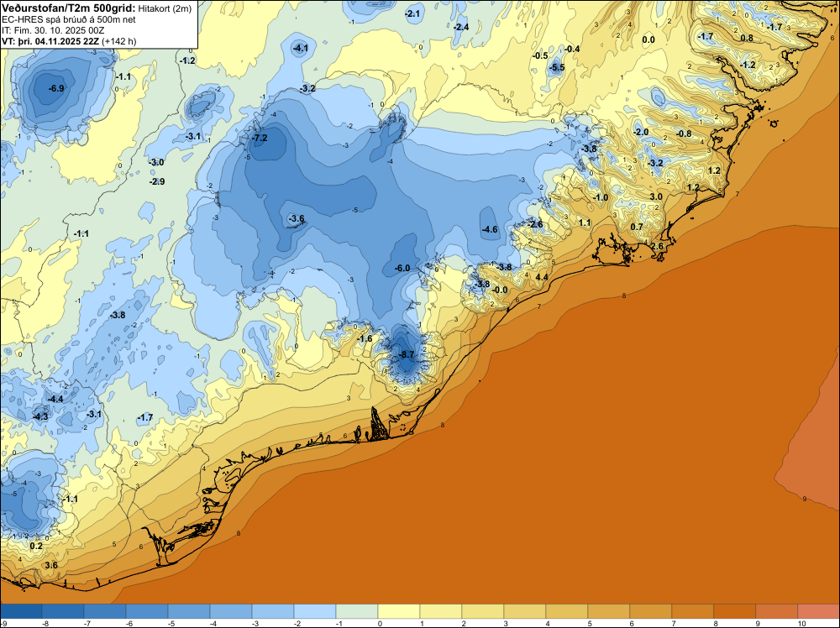Click the 3.0 temperature value
Image resolution: width=840 pixels, height=628 pixels.
coord(656,196)
